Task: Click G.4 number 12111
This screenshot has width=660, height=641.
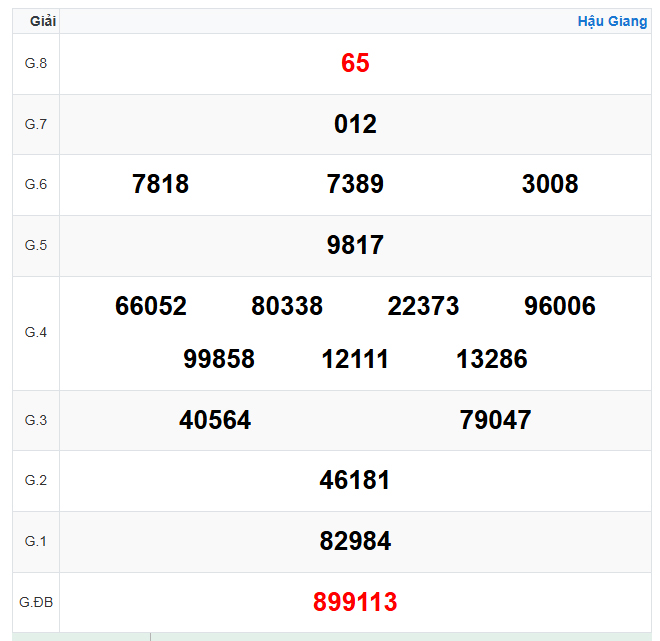Action: click(x=355, y=359)
